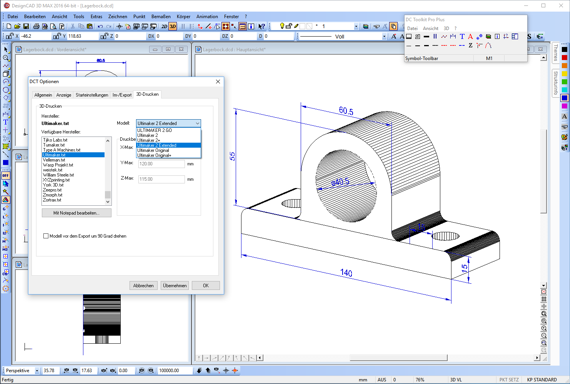Open the Zeichnen menu
This screenshot has width=570, height=384.
(118, 16)
